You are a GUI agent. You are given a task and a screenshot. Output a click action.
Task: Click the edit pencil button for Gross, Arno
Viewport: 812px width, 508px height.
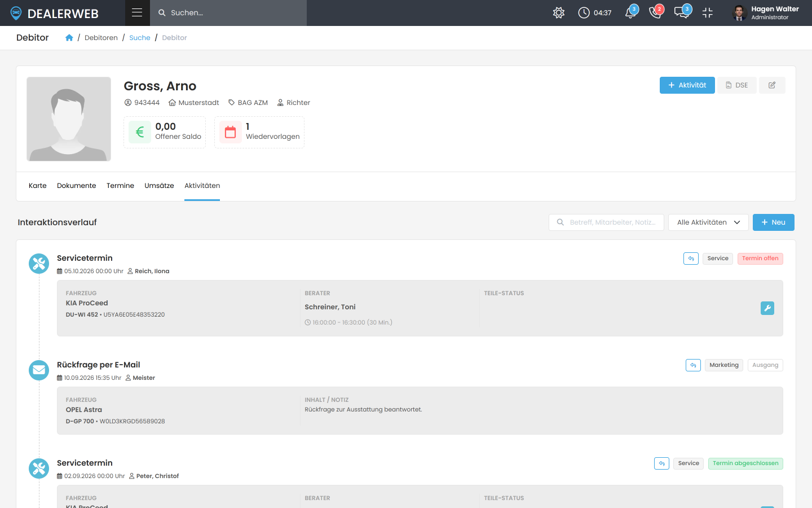(x=772, y=85)
